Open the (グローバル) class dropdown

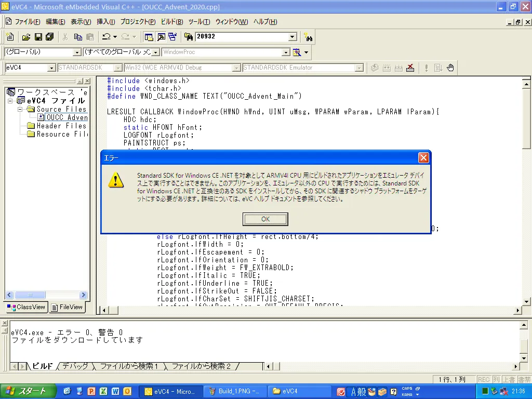77,52
